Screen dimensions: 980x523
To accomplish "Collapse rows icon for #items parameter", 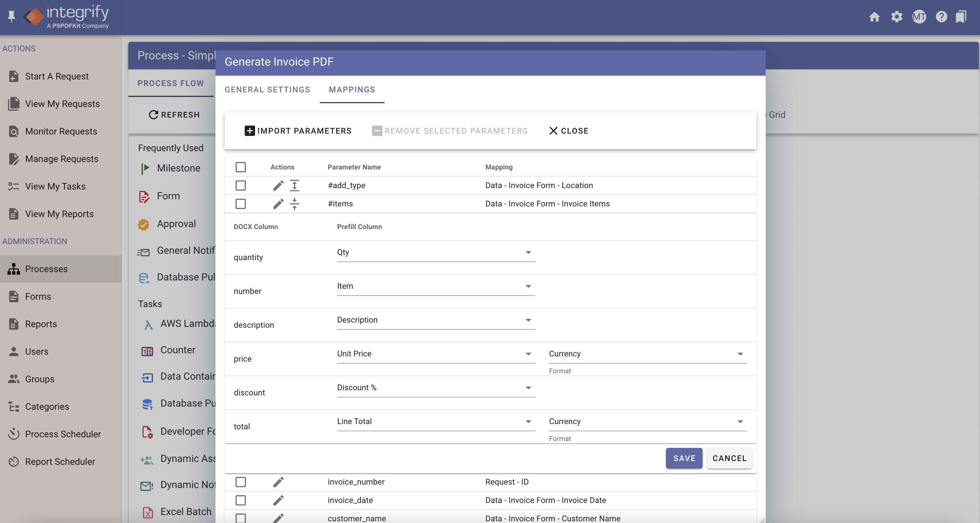I will coord(295,204).
